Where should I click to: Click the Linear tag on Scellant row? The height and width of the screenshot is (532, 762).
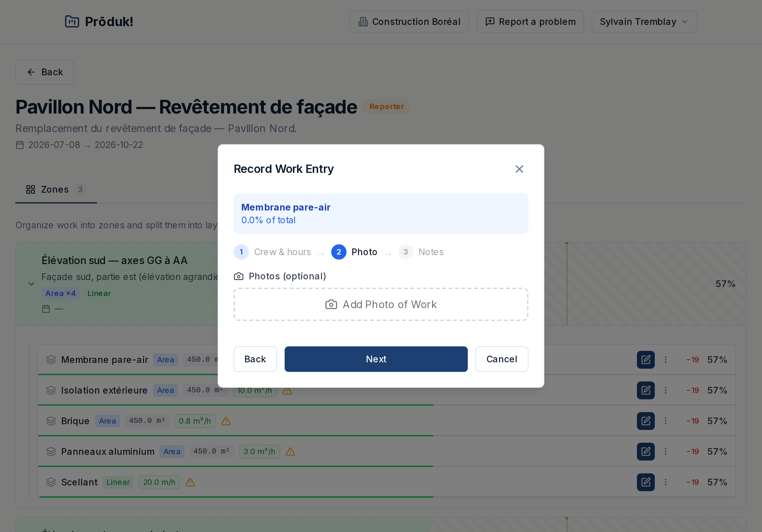(x=118, y=482)
